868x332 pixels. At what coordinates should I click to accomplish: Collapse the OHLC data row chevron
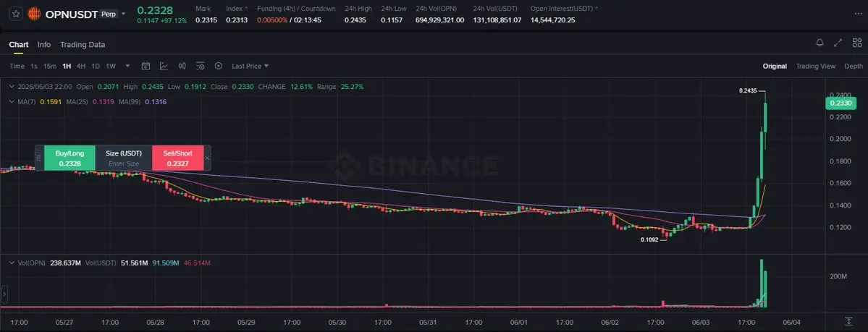pos(13,87)
